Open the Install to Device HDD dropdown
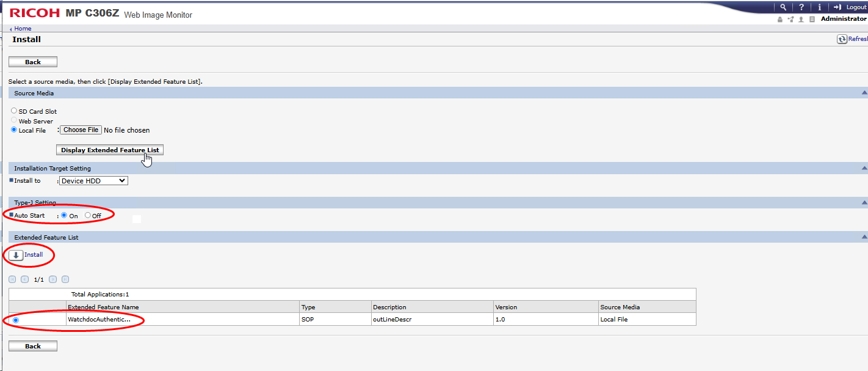The width and height of the screenshot is (868, 371). click(93, 181)
